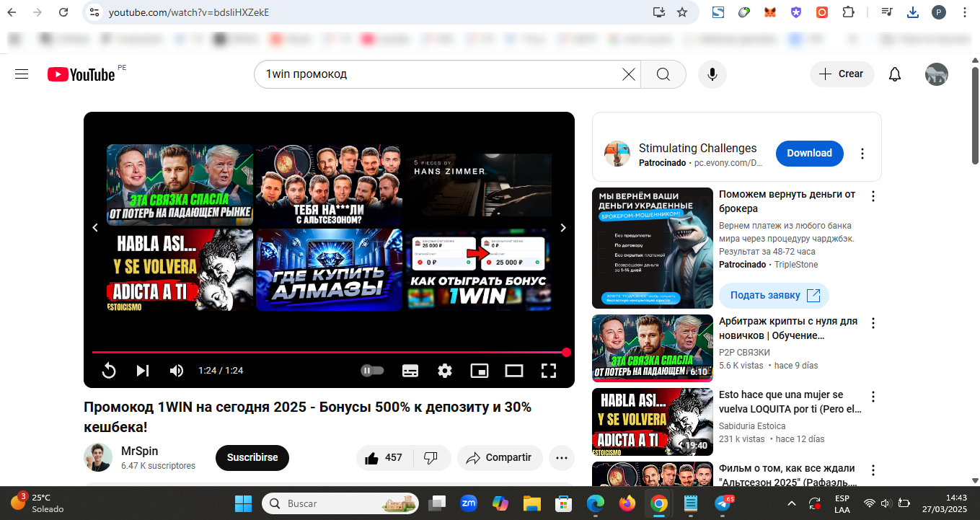Open options for 'Поможем вернуть деньги' ad

point(873,196)
